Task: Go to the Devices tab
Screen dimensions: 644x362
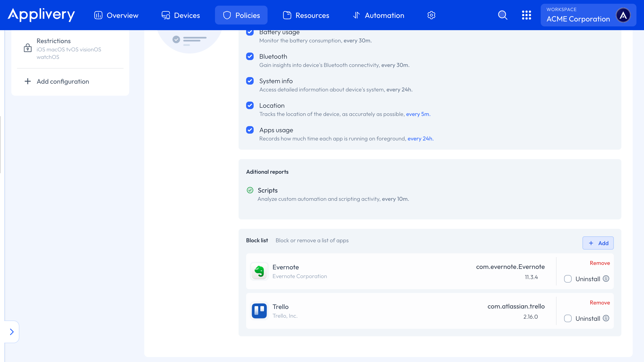Action: tap(181, 15)
